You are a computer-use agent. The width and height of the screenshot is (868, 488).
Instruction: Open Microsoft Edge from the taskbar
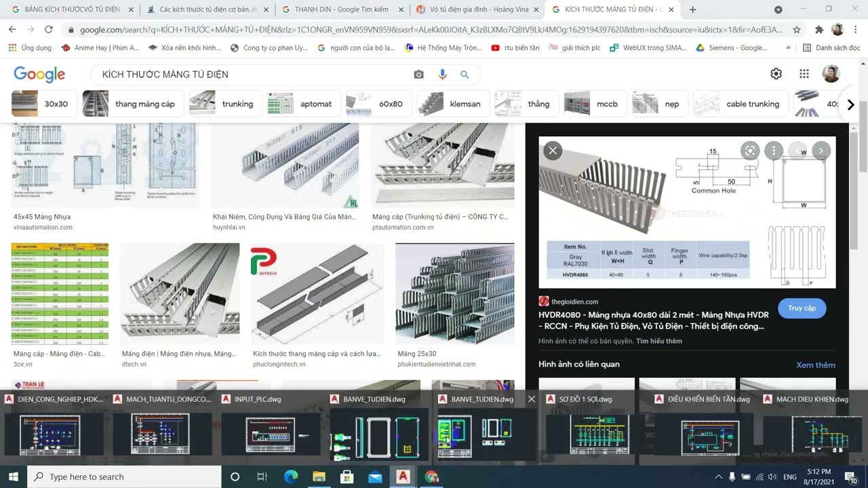pyautogui.click(x=290, y=476)
